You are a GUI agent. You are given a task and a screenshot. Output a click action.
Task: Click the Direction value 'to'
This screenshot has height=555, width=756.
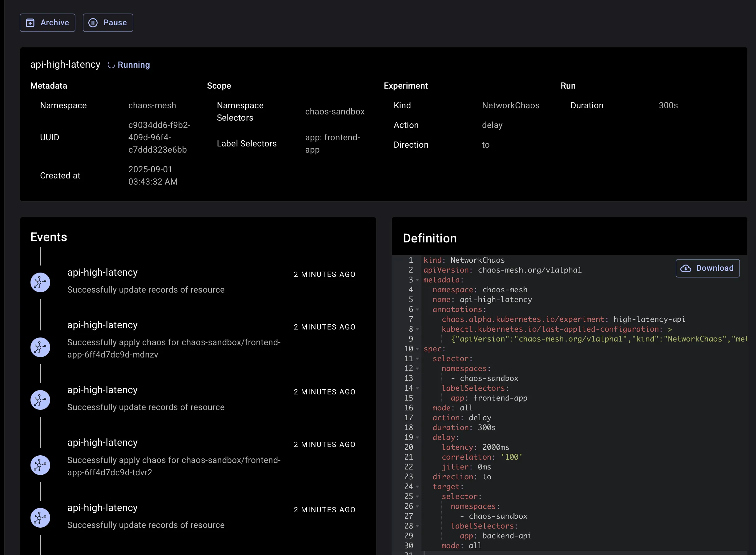click(x=486, y=145)
